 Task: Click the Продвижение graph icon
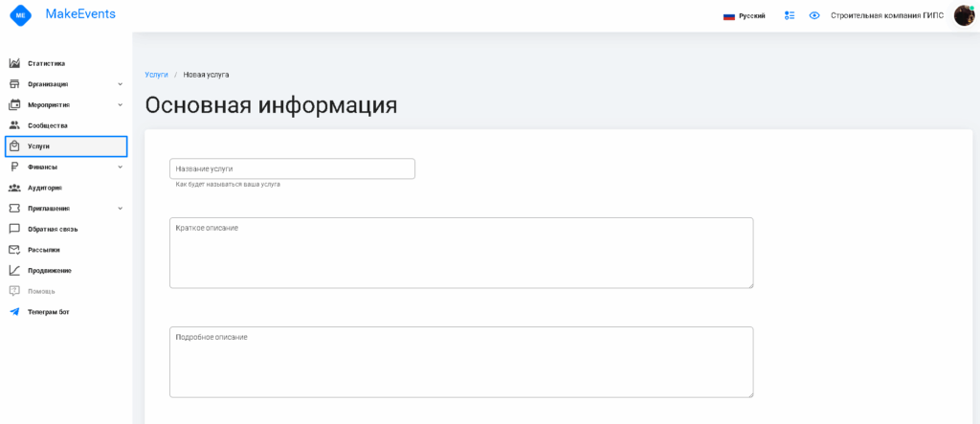click(x=14, y=270)
